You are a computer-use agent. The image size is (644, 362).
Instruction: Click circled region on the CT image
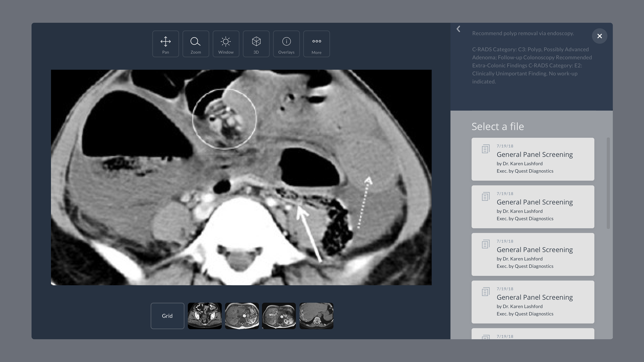(224, 119)
